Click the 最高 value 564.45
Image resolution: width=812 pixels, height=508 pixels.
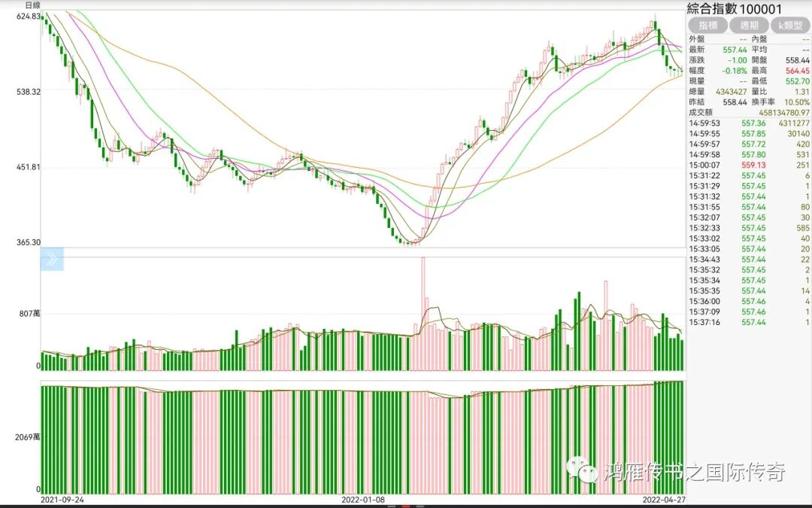(798, 71)
